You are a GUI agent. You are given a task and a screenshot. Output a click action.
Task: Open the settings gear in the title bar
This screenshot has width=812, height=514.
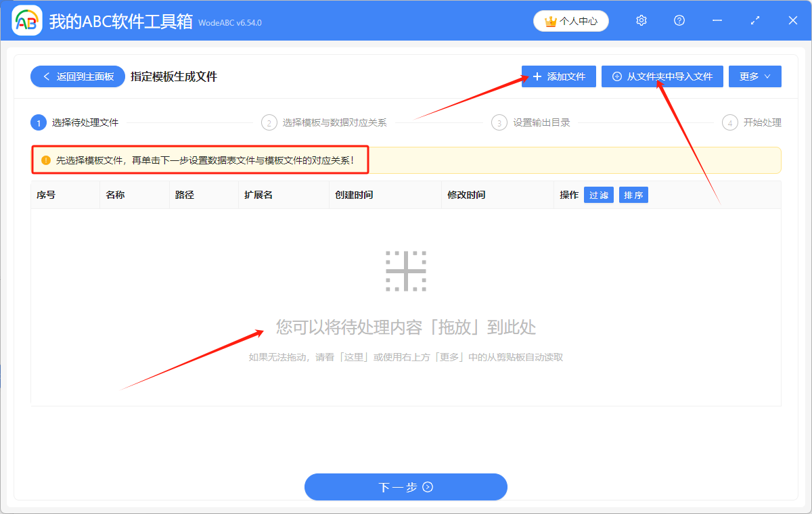click(641, 20)
